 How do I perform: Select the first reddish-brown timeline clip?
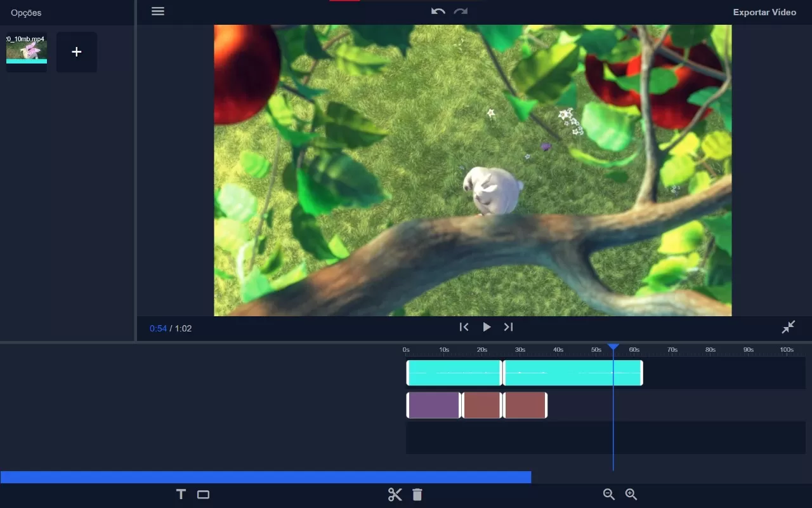pyautogui.click(x=482, y=405)
